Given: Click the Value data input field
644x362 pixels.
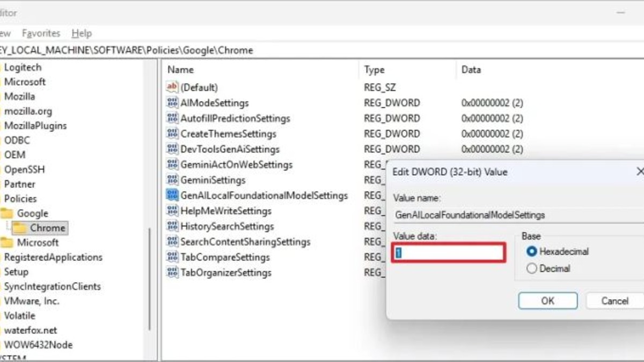Looking at the screenshot, I should click(x=449, y=253).
